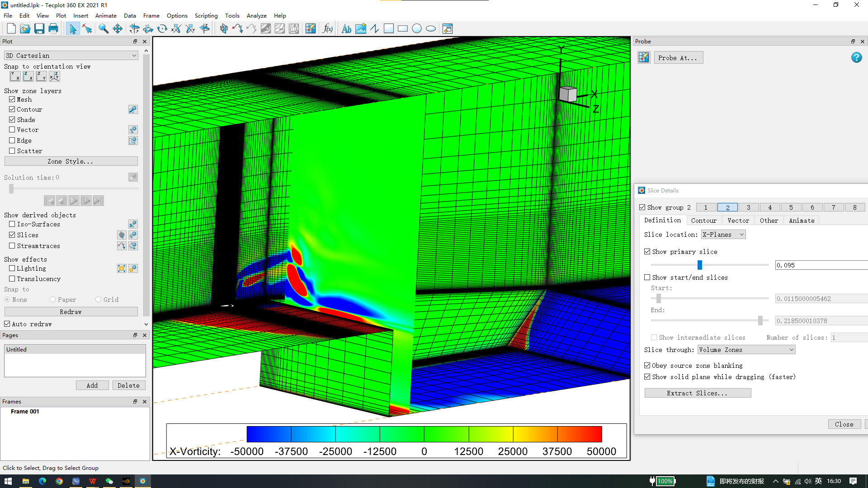Screen dimensions: 868x488
Task: Choose the Insert circle tool
Action: (417, 29)
